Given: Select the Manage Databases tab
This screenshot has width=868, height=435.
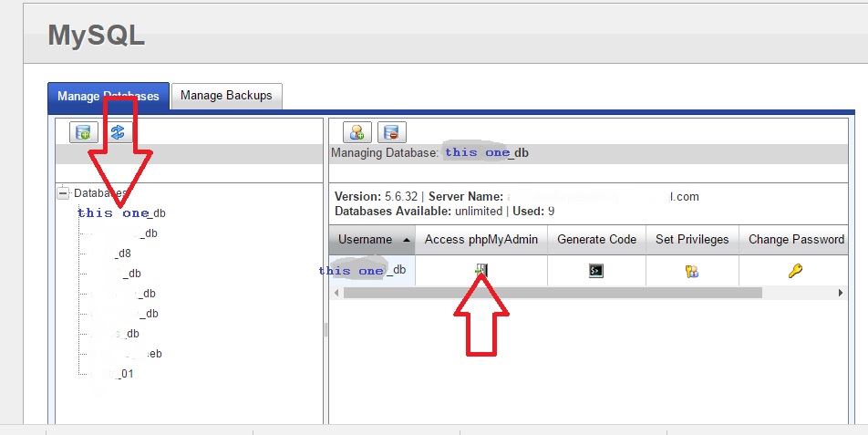Looking at the screenshot, I should click(x=108, y=97).
